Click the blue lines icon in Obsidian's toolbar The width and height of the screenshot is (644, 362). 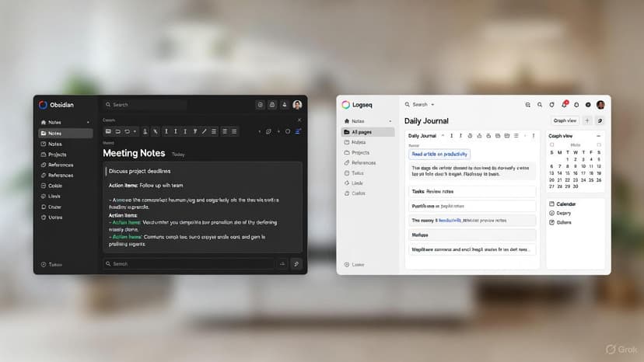298,131
